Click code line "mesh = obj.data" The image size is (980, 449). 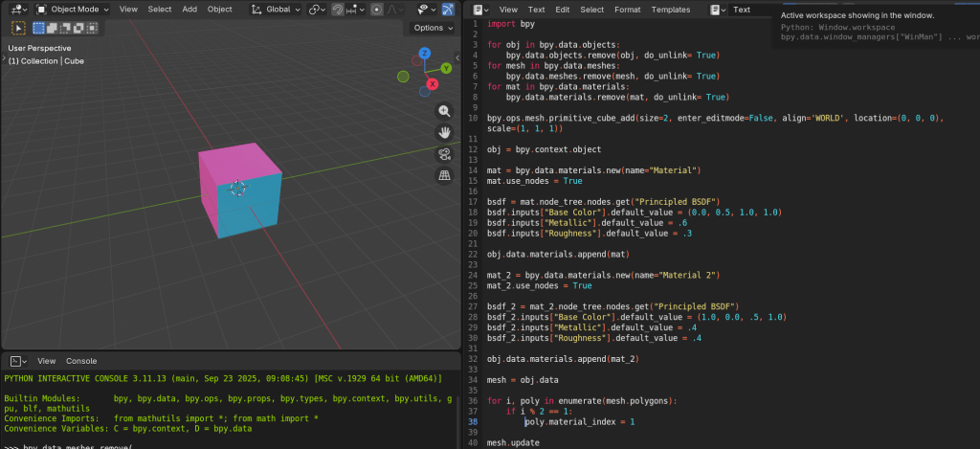click(523, 379)
